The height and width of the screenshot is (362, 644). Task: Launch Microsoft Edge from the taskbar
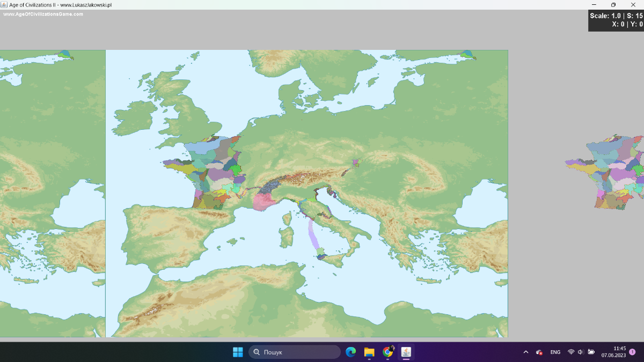pyautogui.click(x=350, y=352)
